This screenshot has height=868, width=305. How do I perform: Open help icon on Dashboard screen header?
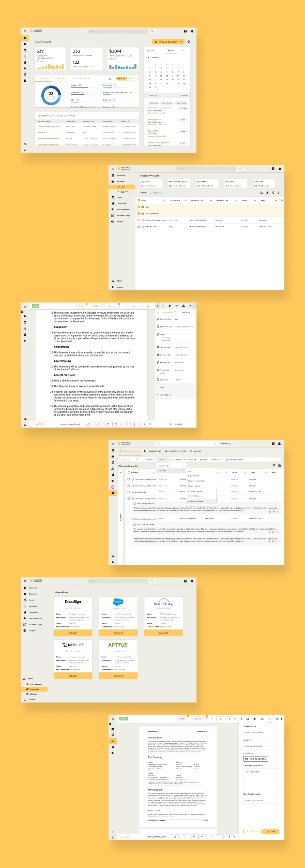[x=185, y=31]
